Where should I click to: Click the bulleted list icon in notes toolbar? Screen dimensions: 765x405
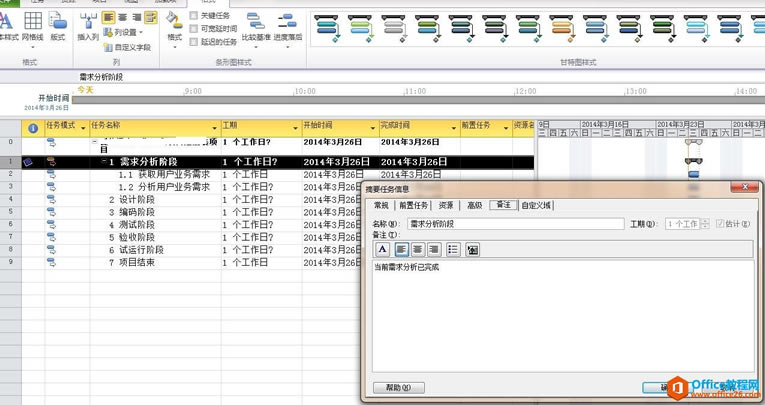[x=454, y=249]
